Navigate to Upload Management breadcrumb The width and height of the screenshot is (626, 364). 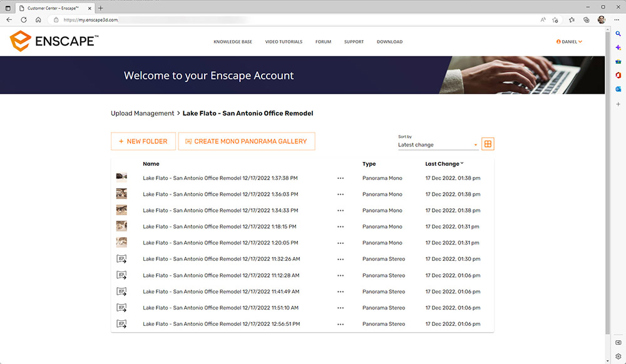pos(143,114)
